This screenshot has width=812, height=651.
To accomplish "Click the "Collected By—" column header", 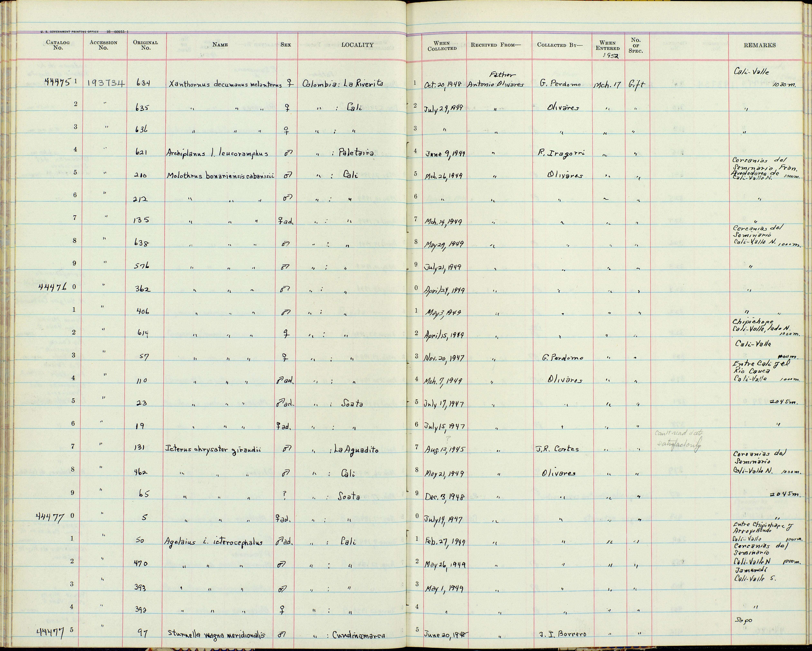I will (x=560, y=45).
